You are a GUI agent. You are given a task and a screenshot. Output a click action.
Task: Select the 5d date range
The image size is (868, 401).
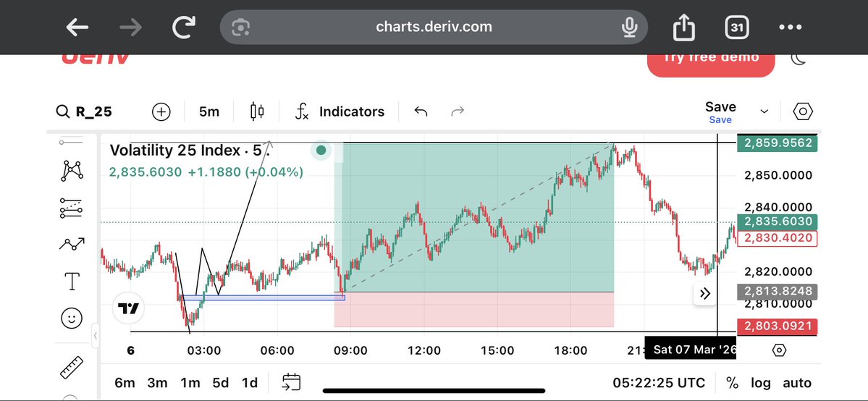pyautogui.click(x=220, y=383)
